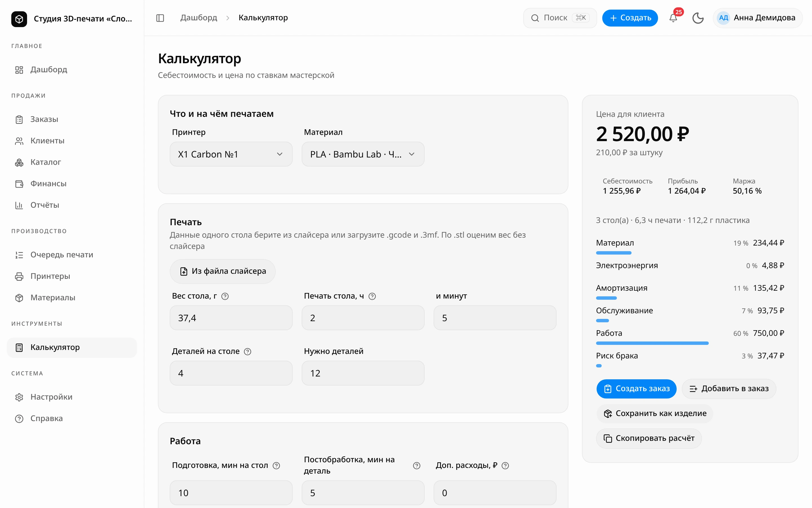Click Дашборд breadcrumb link
Viewport: 812px width, 508px height.
click(199, 18)
